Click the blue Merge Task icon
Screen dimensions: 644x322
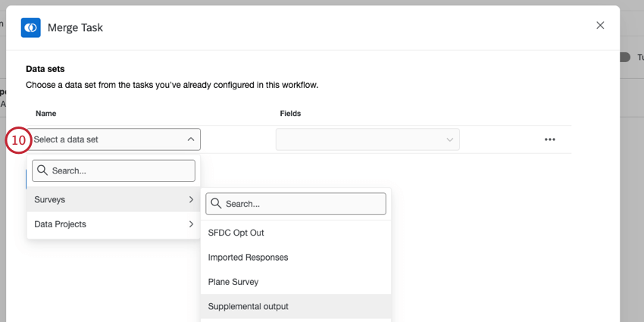click(x=31, y=27)
